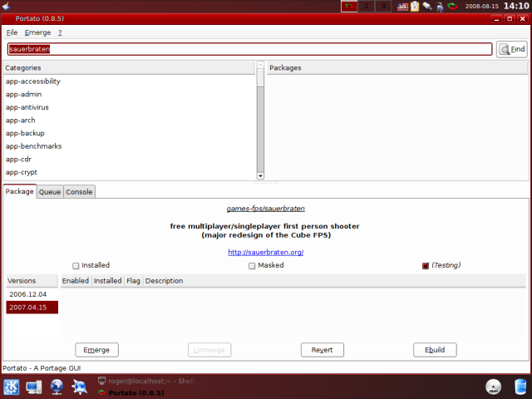Toggle the Masked checkbox
The image size is (532, 399).
coord(252,266)
